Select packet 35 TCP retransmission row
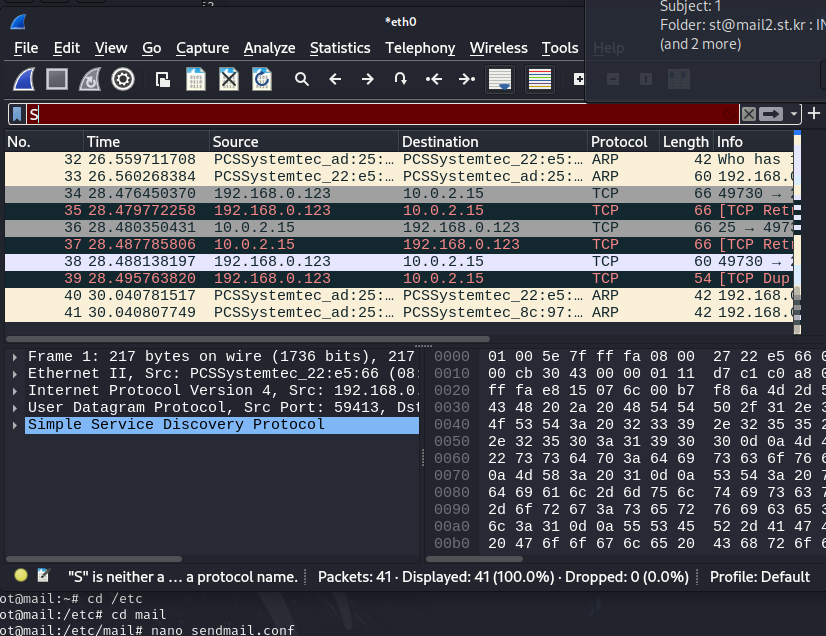The height and width of the screenshot is (636, 826). (x=399, y=210)
